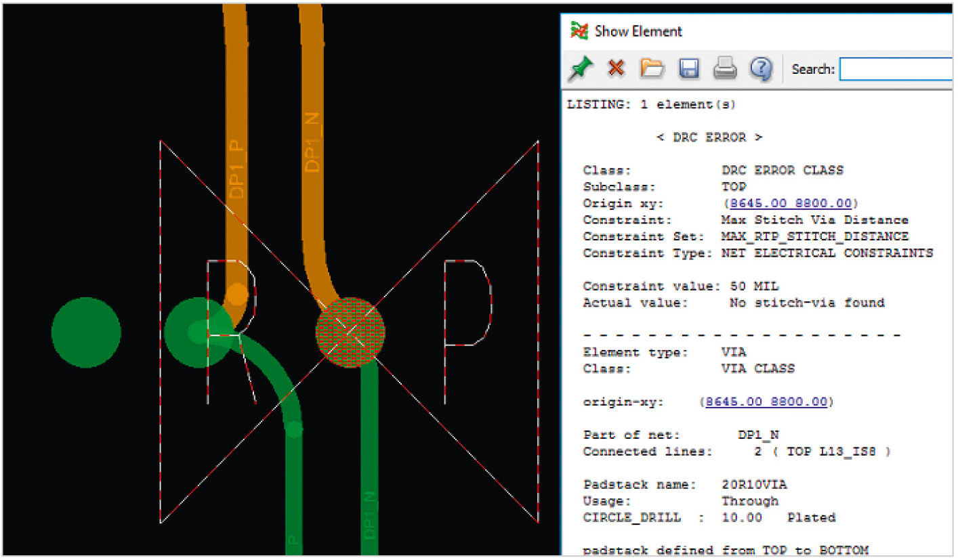Click the 'Element type: VIA' line
The height and width of the screenshot is (560, 958).
coord(664,353)
